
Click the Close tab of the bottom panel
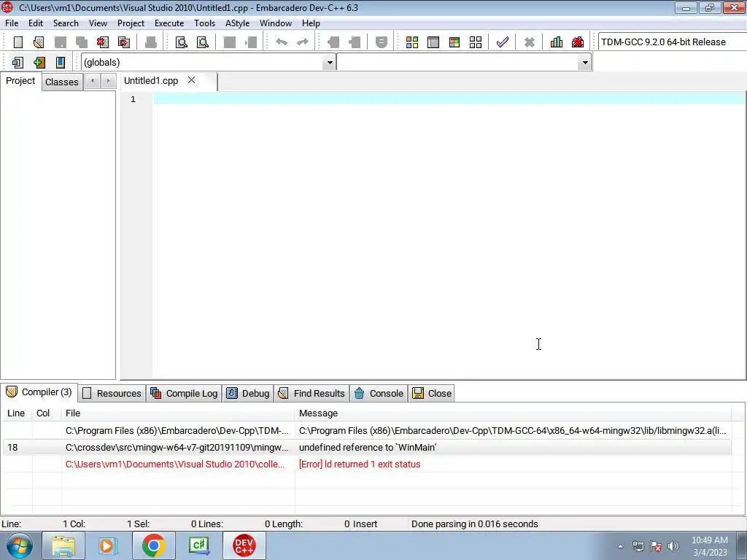(432, 393)
